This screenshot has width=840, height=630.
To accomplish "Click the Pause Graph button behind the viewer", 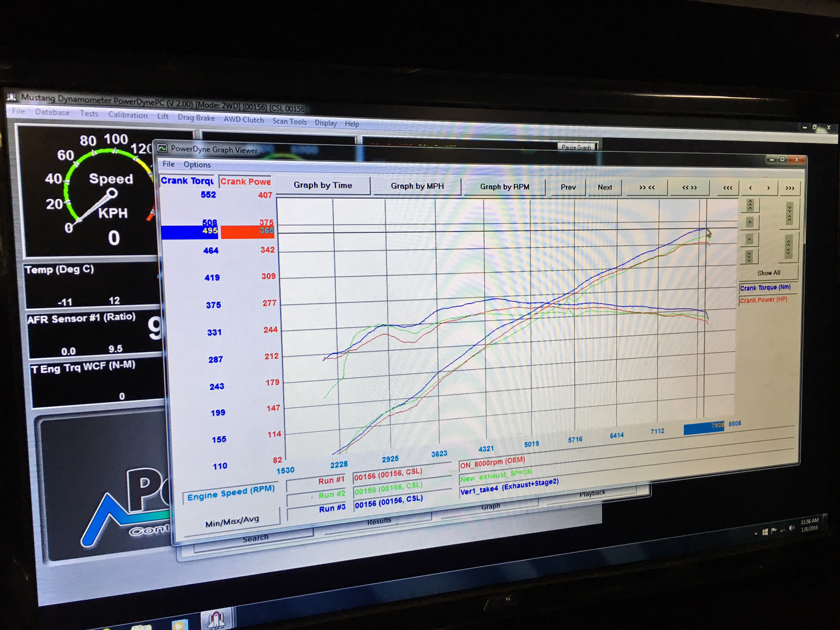I will click(x=576, y=147).
